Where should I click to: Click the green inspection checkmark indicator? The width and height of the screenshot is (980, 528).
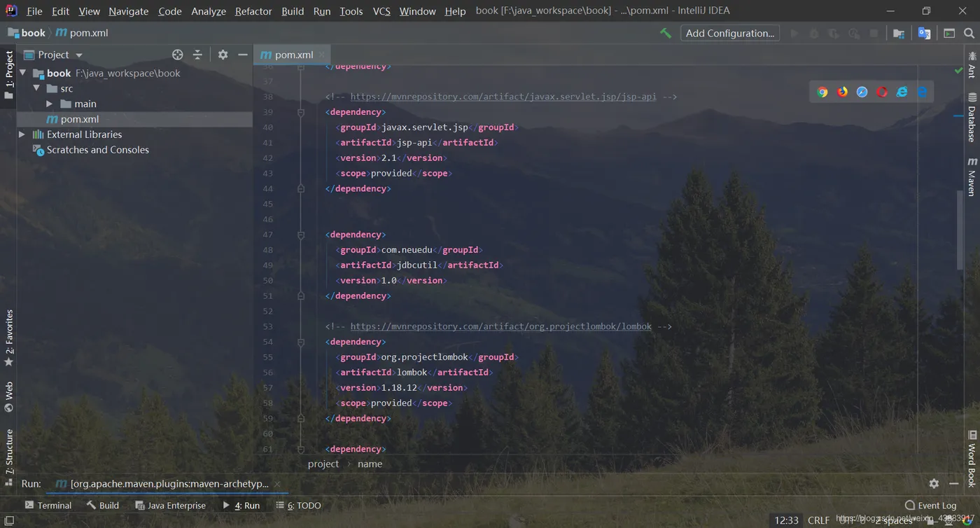[958, 70]
